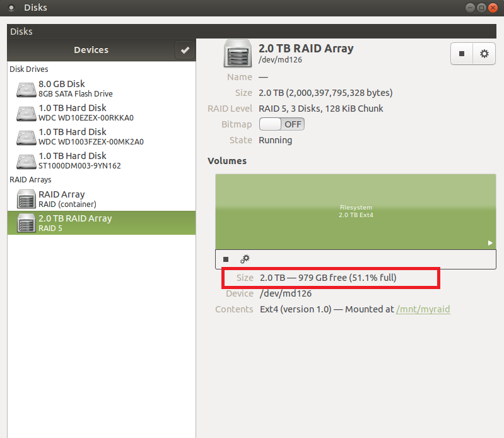Click the WD1003FZEX drive icon

26,138
